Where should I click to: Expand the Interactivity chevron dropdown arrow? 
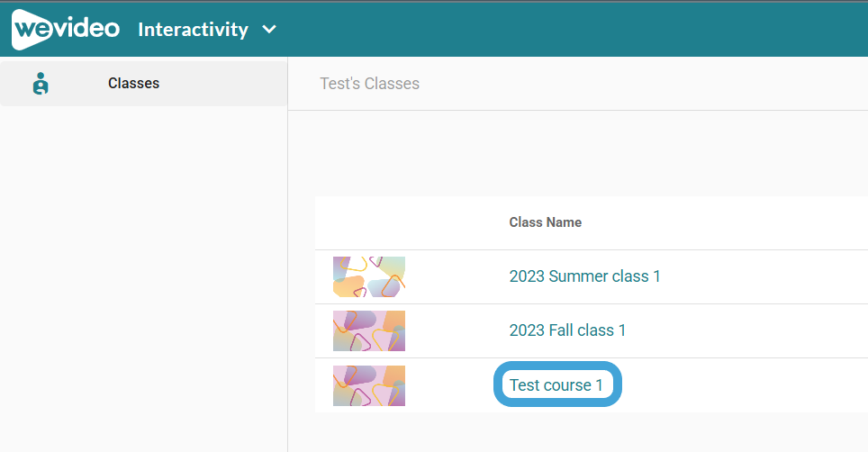point(269,29)
